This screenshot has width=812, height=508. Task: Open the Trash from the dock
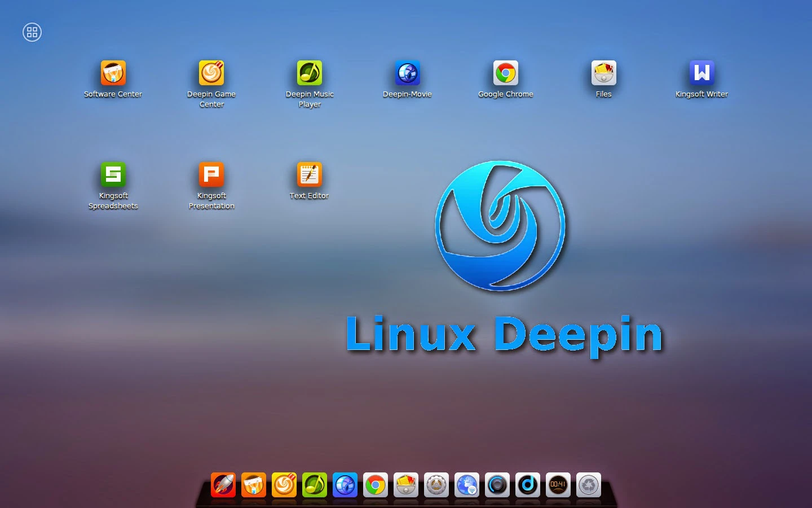pos(589,485)
